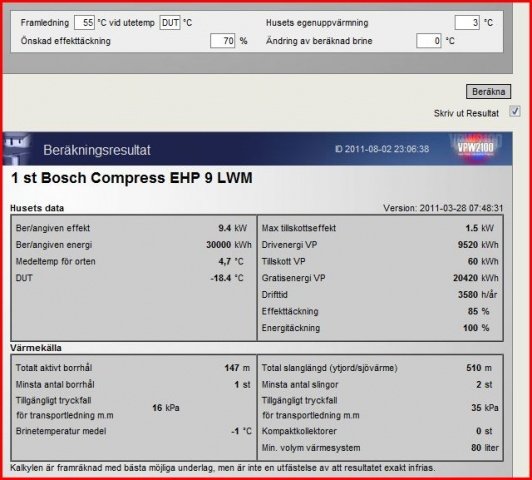Click the Ber/angiven effekt 9.4 kW value
532x480 pixels.
pos(232,228)
